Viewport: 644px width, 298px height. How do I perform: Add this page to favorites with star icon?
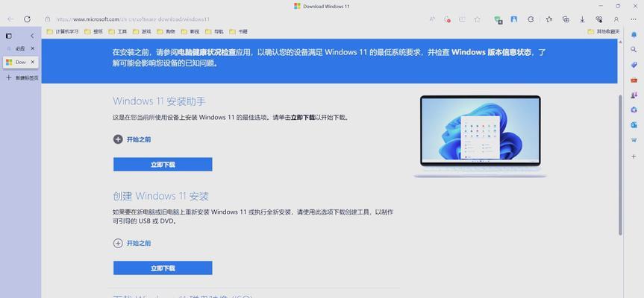pyautogui.click(x=478, y=19)
